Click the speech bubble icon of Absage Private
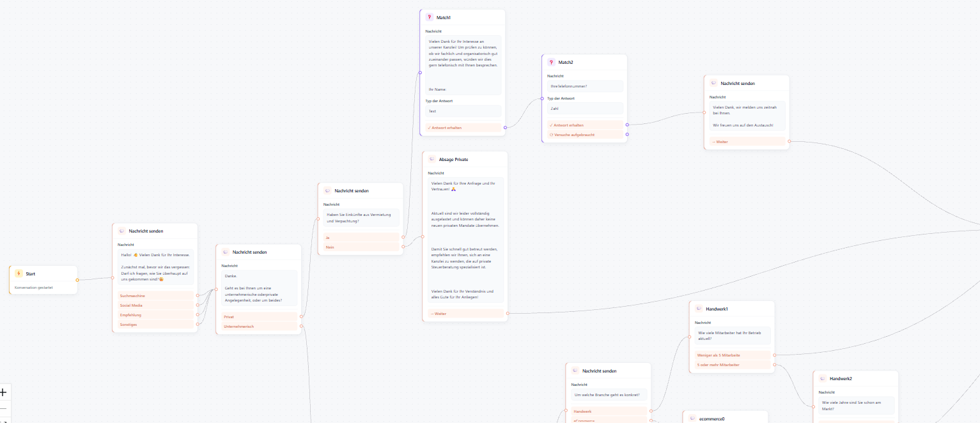The image size is (980, 423). tap(432, 159)
